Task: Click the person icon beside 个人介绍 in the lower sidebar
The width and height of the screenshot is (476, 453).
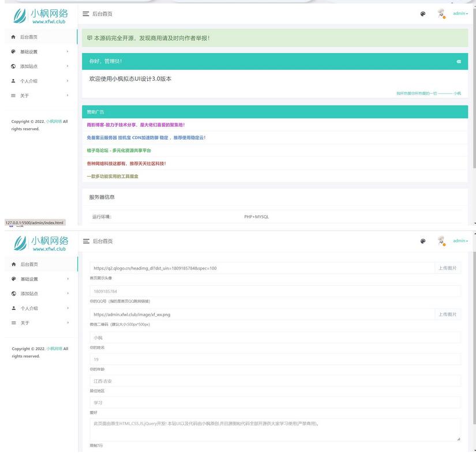Action: tap(13, 308)
